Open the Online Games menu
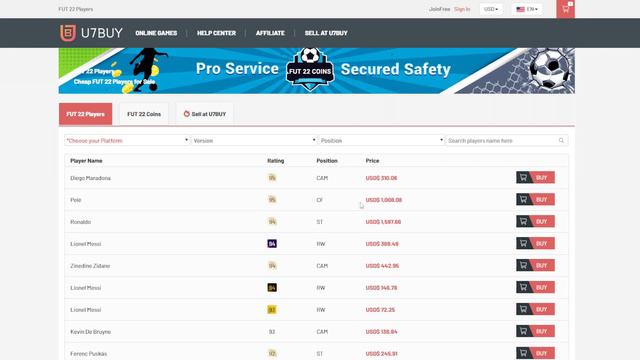Screen dimensions: 640x360 click(x=156, y=33)
